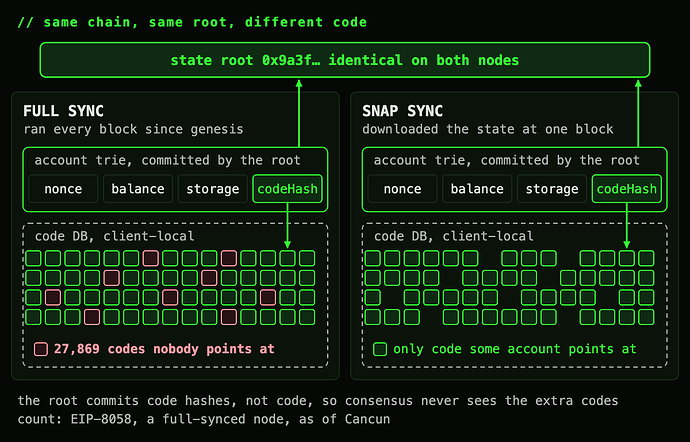This screenshot has width=690, height=442.
Task: Click the SNAP SYNC heading
Action: (403, 111)
